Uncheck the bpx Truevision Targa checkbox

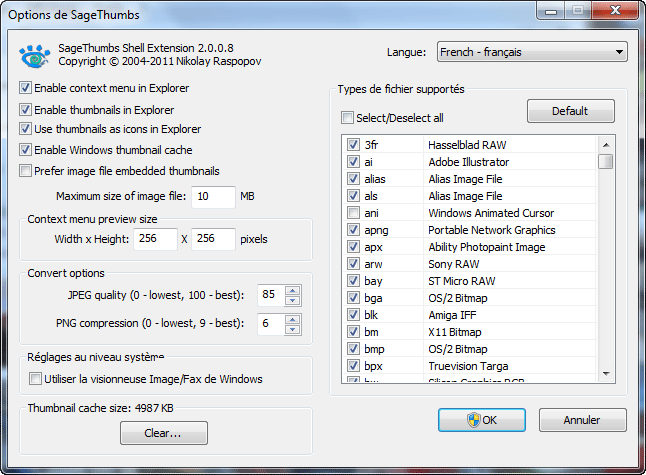pyautogui.click(x=353, y=365)
